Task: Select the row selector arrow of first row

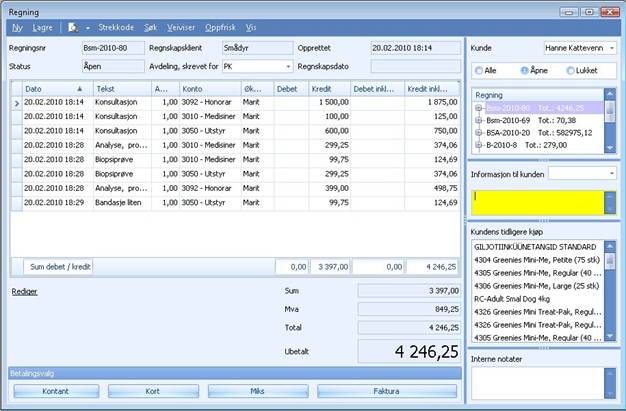Action: coord(17,103)
